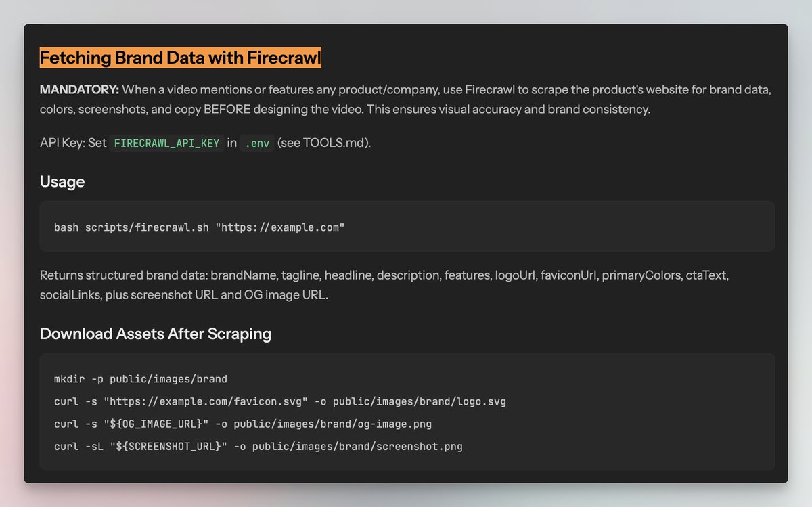Click the FIRECRAWL_API_KEY inline code
Viewport: 812px width, 507px height.
pos(166,144)
